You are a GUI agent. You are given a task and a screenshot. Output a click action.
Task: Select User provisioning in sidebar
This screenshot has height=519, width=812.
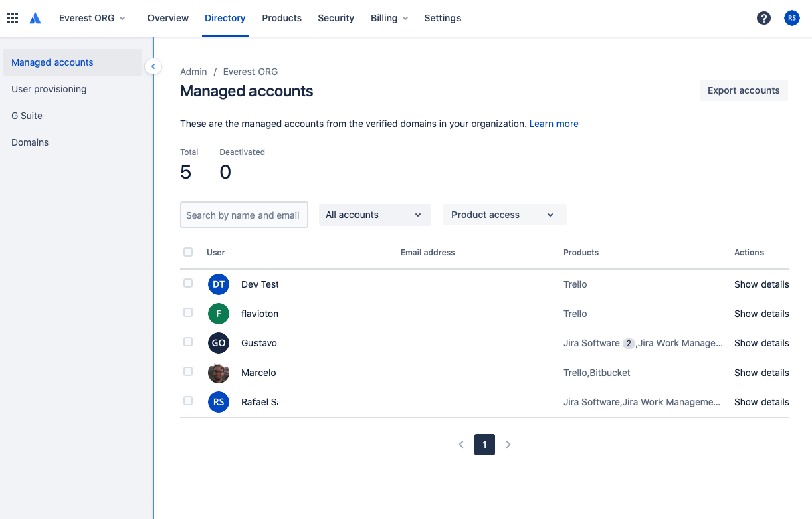73,89
